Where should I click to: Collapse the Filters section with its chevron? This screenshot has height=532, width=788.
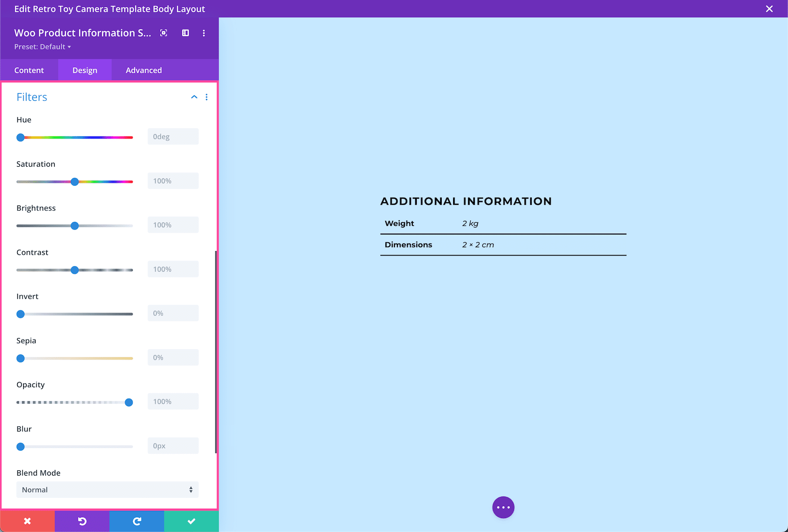pos(194,97)
